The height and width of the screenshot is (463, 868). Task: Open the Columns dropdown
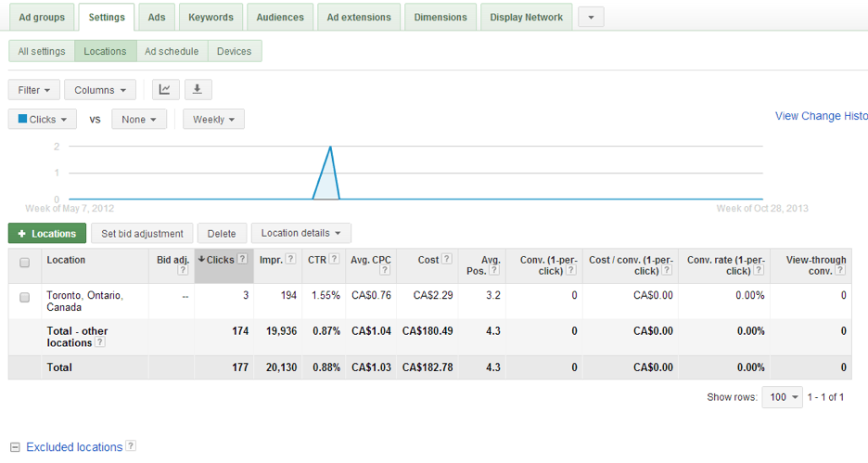[x=99, y=90]
